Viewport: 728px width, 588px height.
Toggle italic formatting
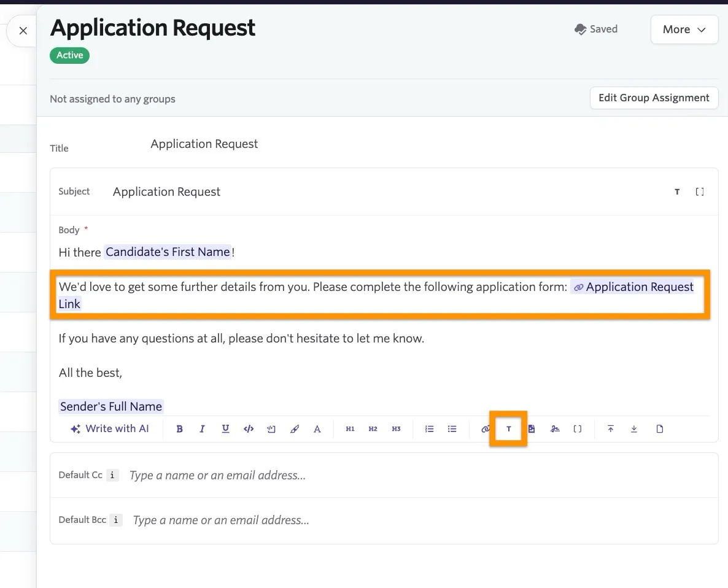click(x=202, y=429)
